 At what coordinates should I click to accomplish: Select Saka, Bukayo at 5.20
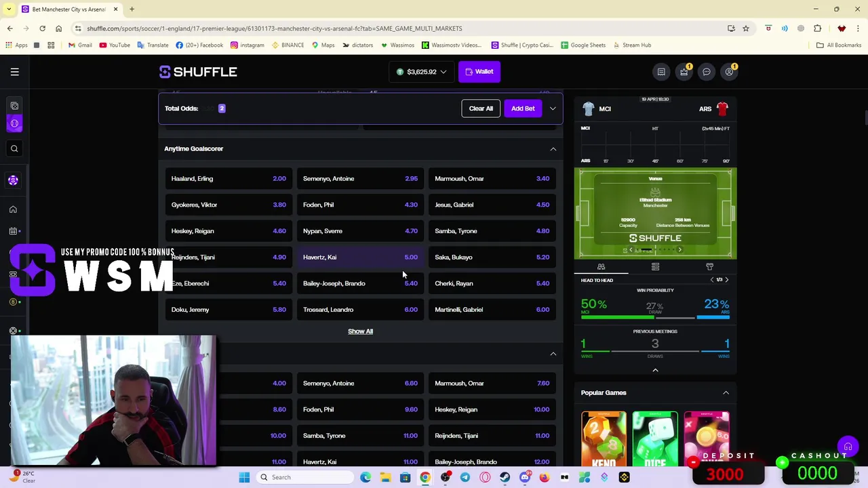[x=492, y=258]
